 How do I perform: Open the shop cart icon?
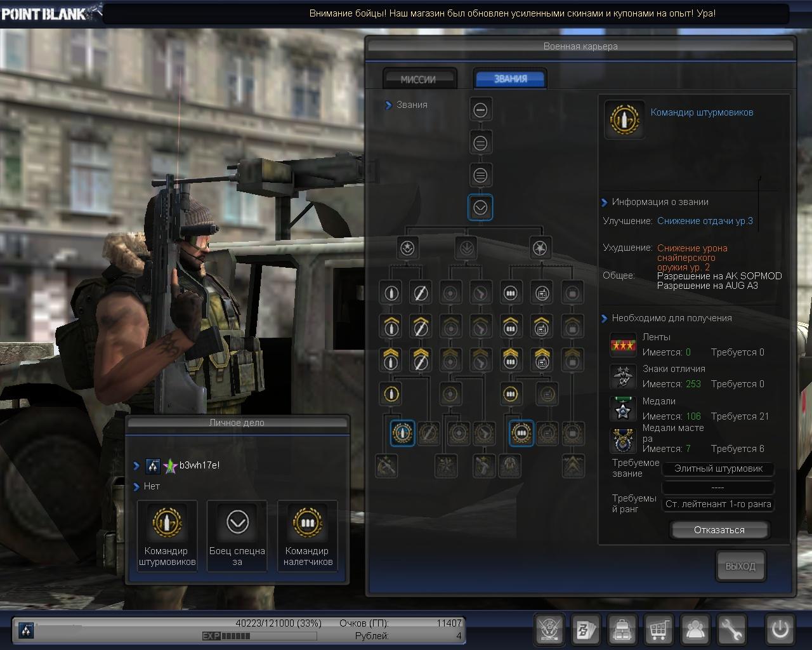[x=659, y=630]
